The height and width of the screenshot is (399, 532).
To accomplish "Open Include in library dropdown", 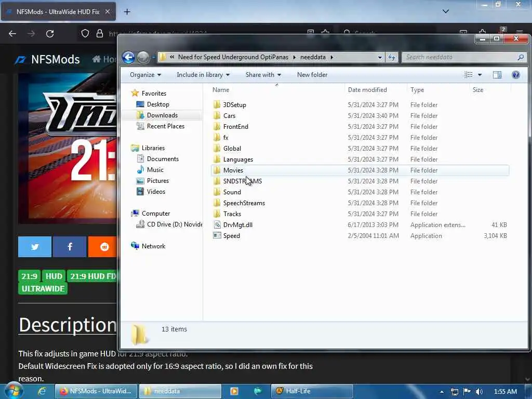I will pos(203,75).
